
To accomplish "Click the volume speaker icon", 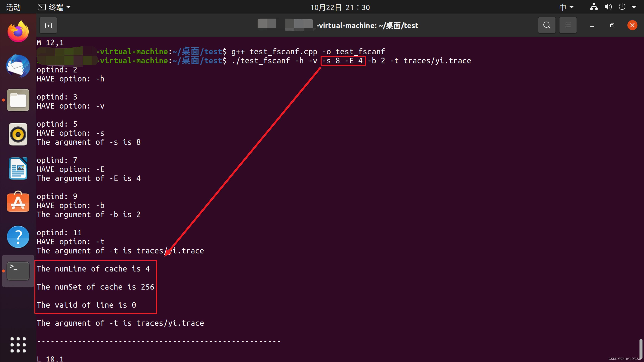I will [x=608, y=7].
